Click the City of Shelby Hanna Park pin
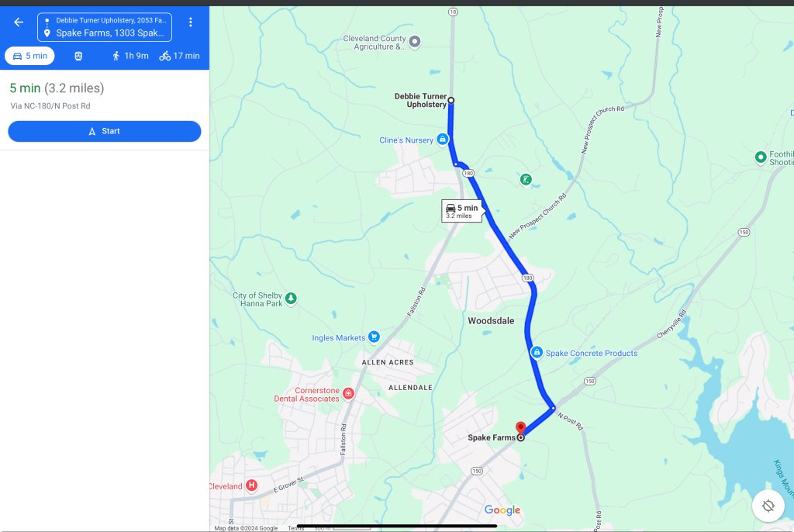 (291, 299)
